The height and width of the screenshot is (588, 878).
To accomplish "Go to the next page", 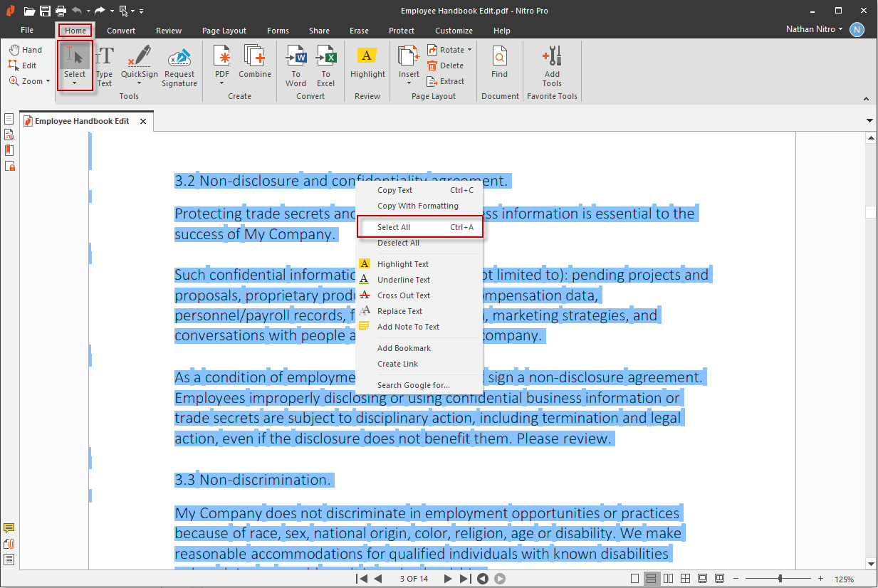I will [448, 579].
